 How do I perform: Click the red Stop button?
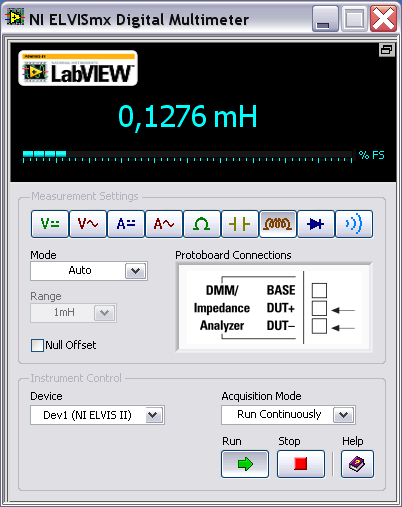[x=301, y=464]
